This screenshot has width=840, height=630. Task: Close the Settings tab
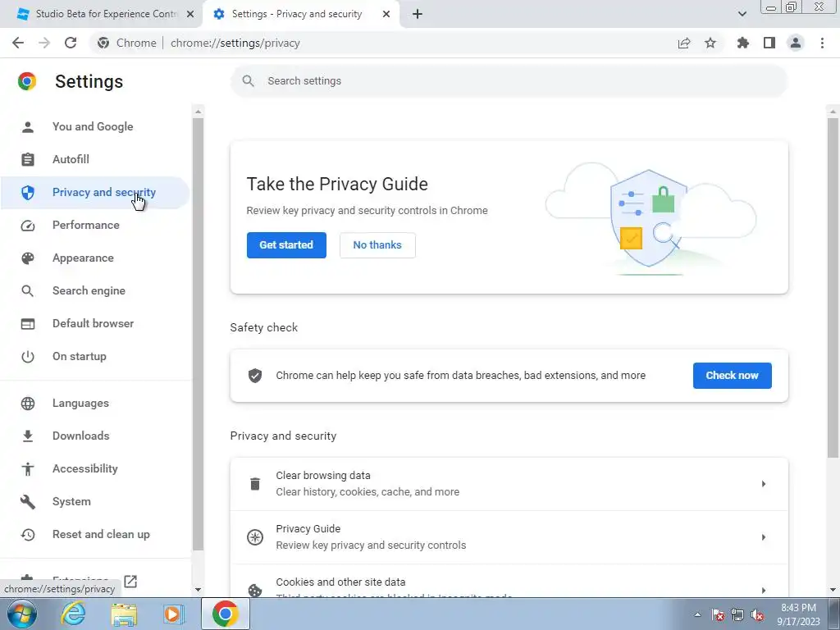pos(386,15)
